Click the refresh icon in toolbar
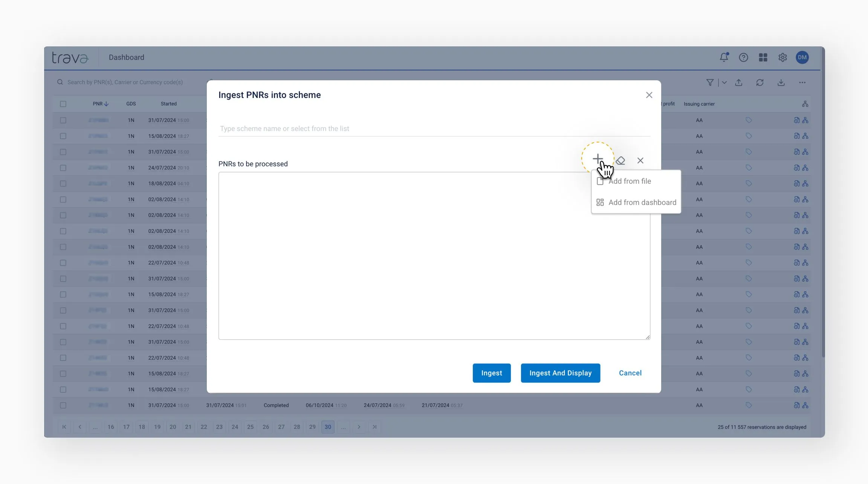 tap(759, 83)
